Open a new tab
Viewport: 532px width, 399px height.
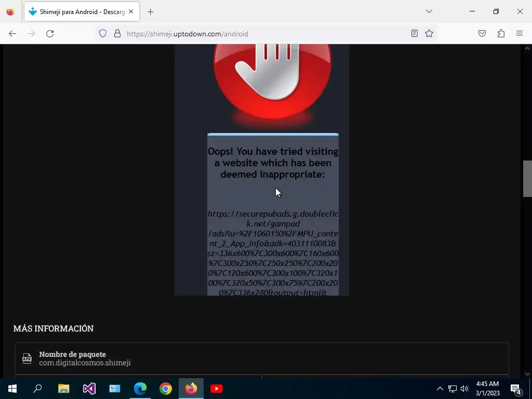[151, 12]
